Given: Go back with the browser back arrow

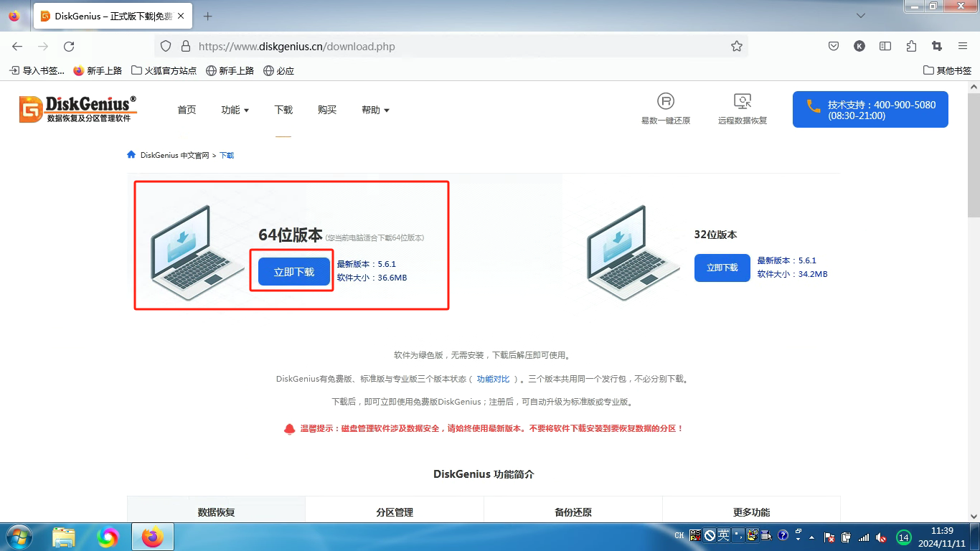Looking at the screenshot, I should point(17,46).
